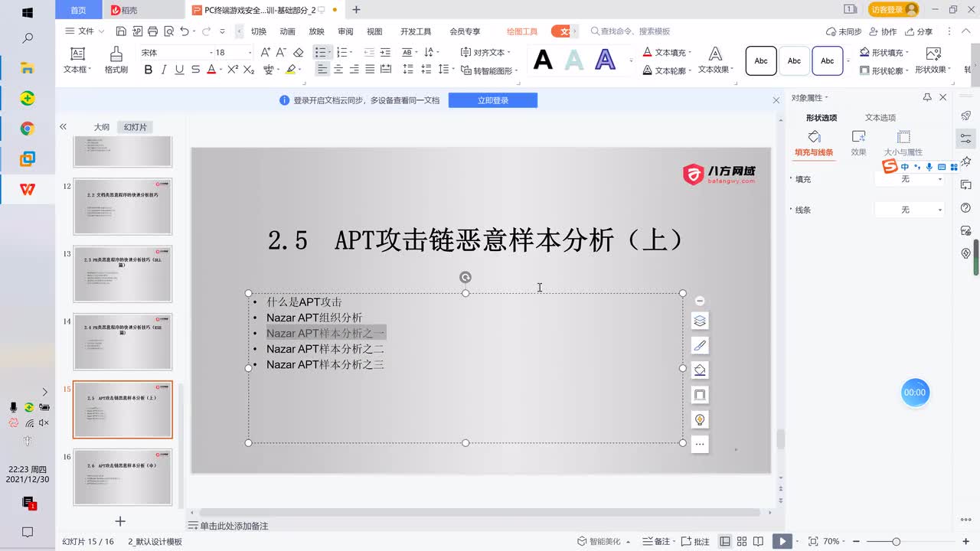Click the lightbulb icon beside text box

pos(699,419)
